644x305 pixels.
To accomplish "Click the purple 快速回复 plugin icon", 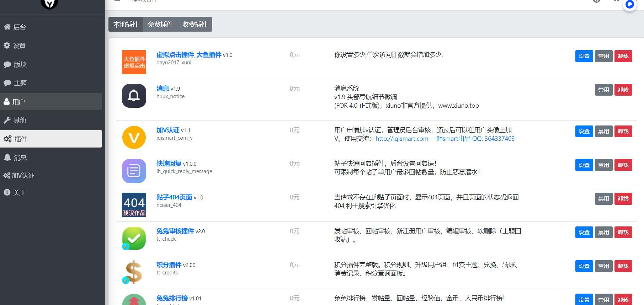I will pyautogui.click(x=134, y=171).
